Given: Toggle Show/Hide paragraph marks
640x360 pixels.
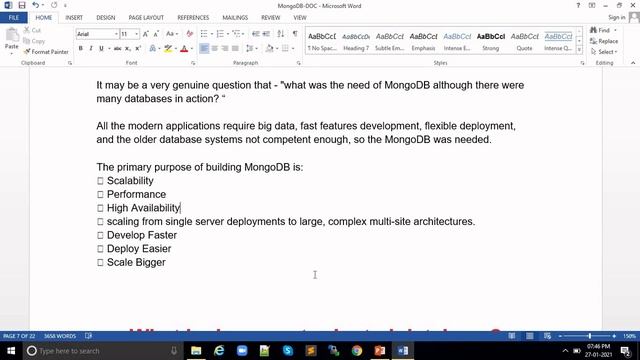Looking at the screenshot, I should click(x=295, y=34).
